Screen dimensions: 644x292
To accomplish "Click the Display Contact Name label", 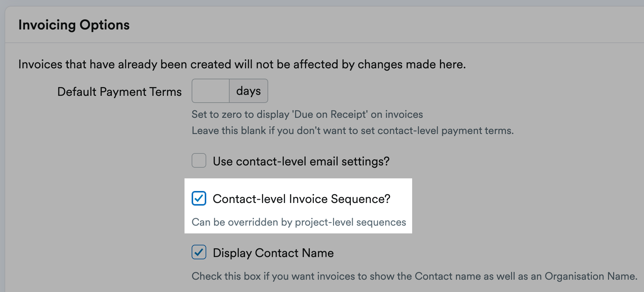I will click(x=273, y=253).
